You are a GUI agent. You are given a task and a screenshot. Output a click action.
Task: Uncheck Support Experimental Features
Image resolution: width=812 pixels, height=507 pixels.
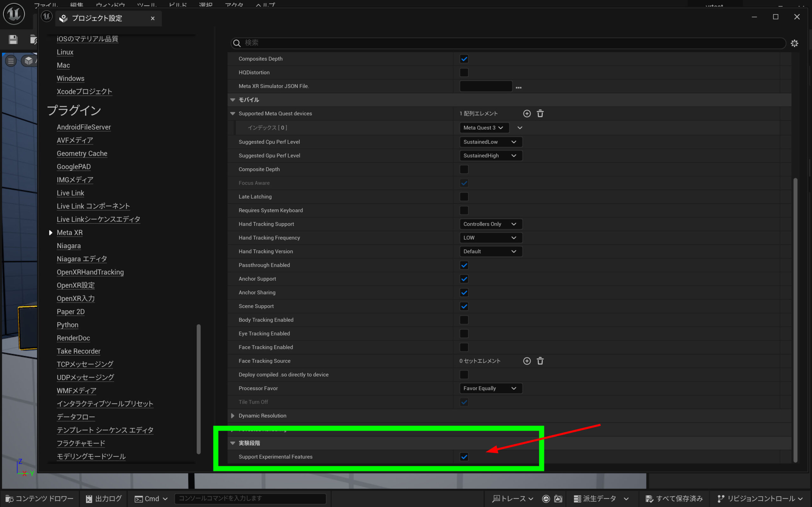click(x=464, y=457)
